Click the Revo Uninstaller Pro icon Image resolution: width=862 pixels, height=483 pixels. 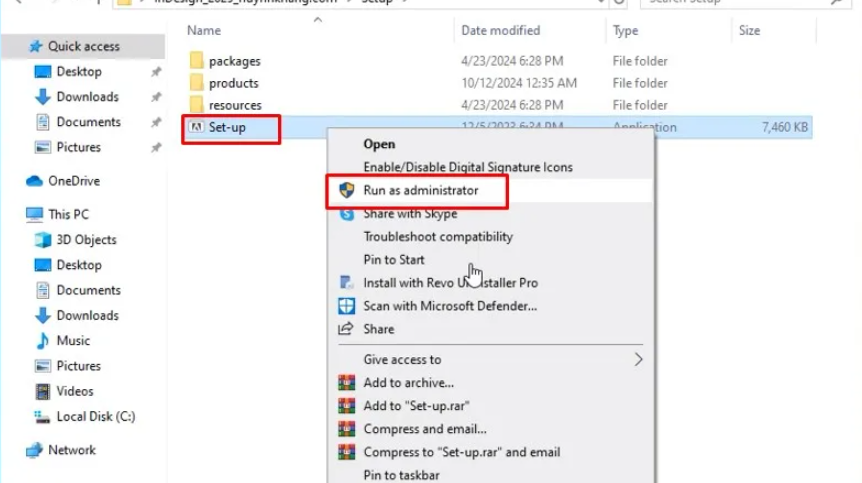tap(347, 283)
